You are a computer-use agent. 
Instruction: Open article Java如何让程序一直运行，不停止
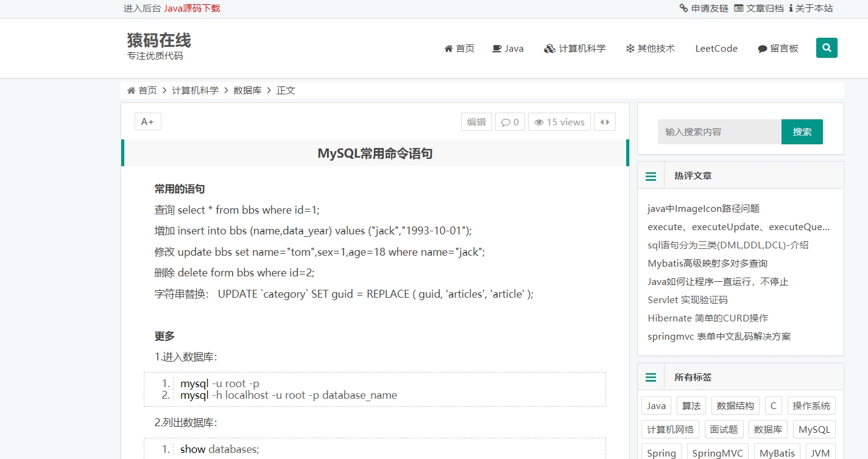click(718, 282)
